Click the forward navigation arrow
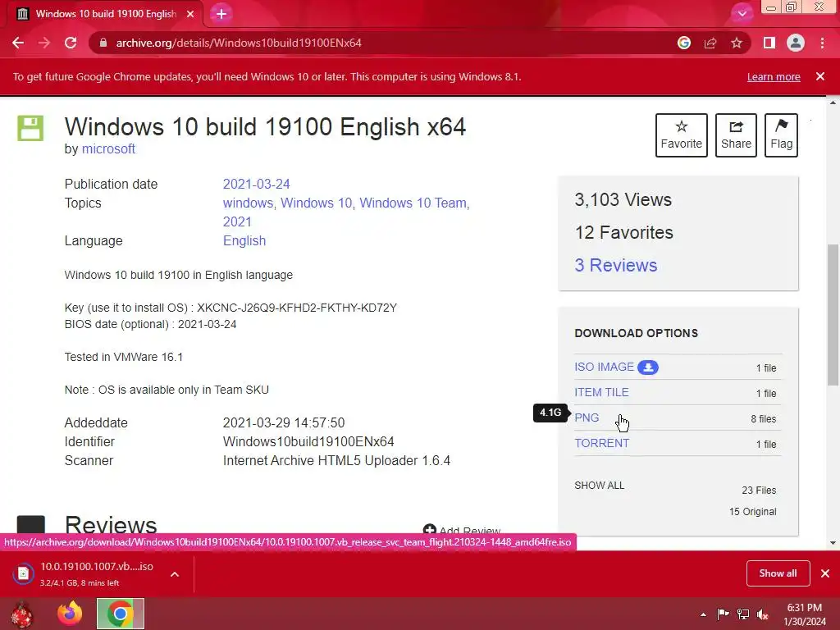 coord(44,43)
